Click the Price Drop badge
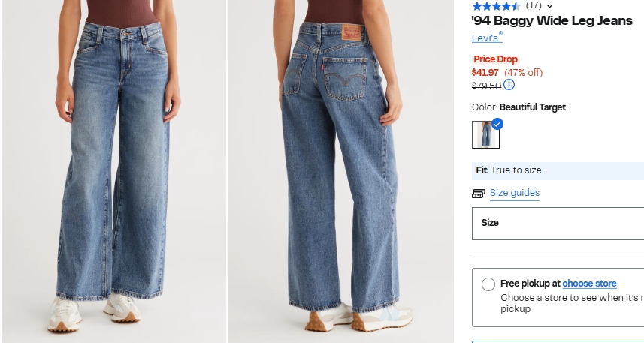The width and height of the screenshot is (644, 343). point(495,59)
